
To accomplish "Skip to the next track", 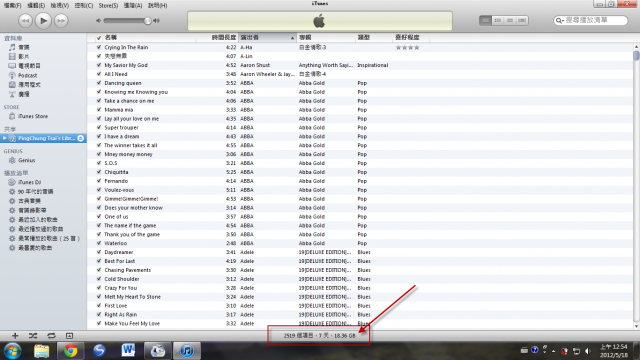I will click(x=61, y=20).
